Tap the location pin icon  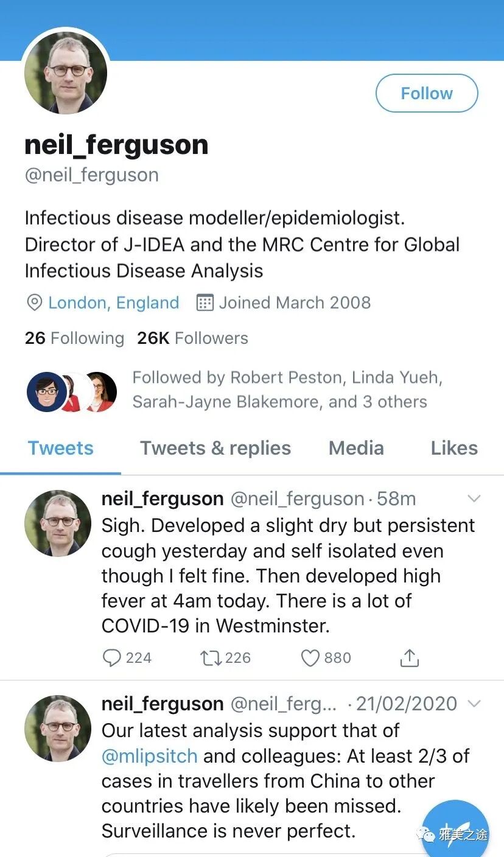(35, 303)
